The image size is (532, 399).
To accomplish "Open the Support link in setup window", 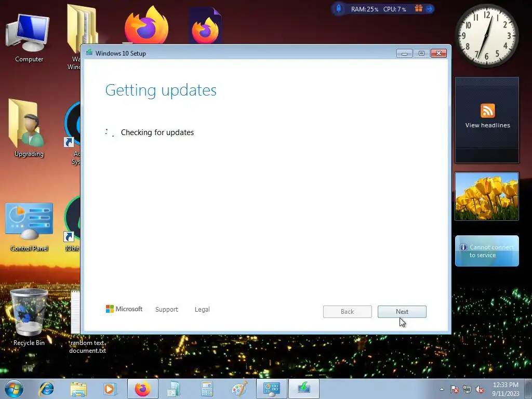I will [167, 310].
